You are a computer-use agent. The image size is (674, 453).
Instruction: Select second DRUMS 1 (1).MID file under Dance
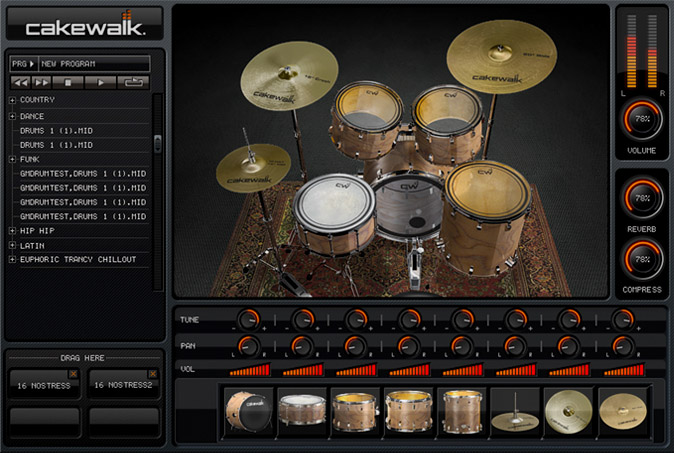(56, 145)
